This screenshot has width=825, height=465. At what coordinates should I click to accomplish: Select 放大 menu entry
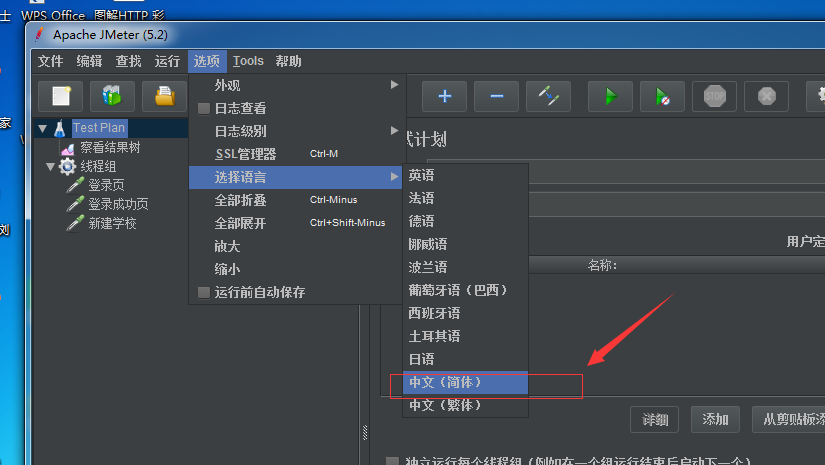[296, 246]
